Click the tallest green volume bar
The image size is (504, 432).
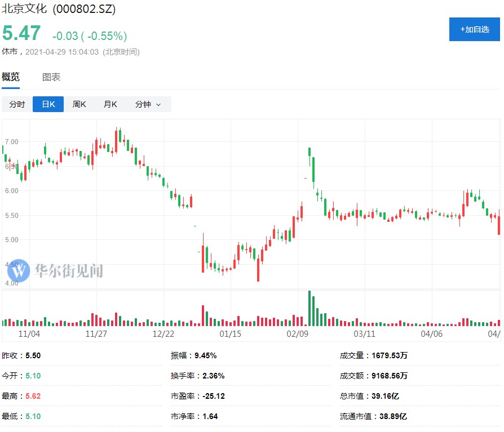[x=310, y=308]
